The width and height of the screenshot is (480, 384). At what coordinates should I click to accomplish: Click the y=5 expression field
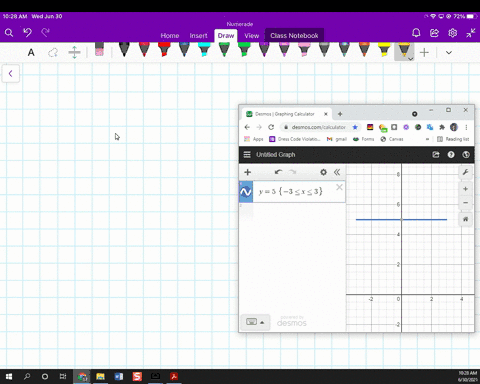[x=293, y=192]
